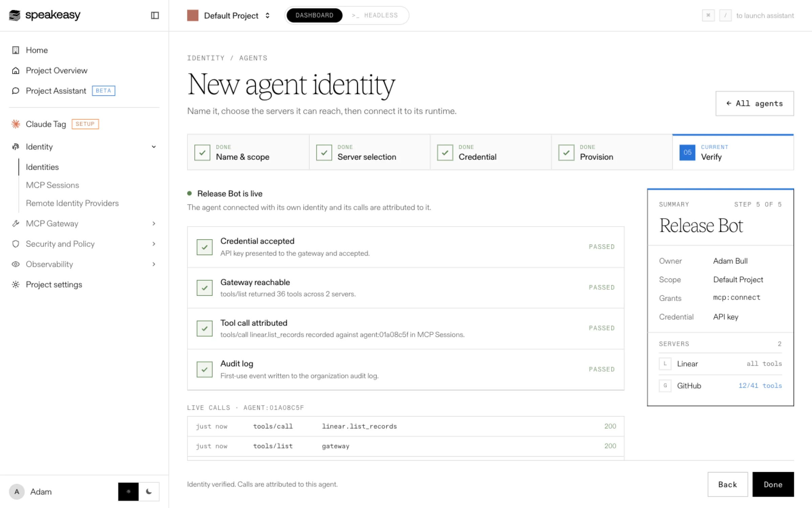Screen dimensions: 812x508
Task: Switch to light theme sun toggle
Action: pos(128,492)
